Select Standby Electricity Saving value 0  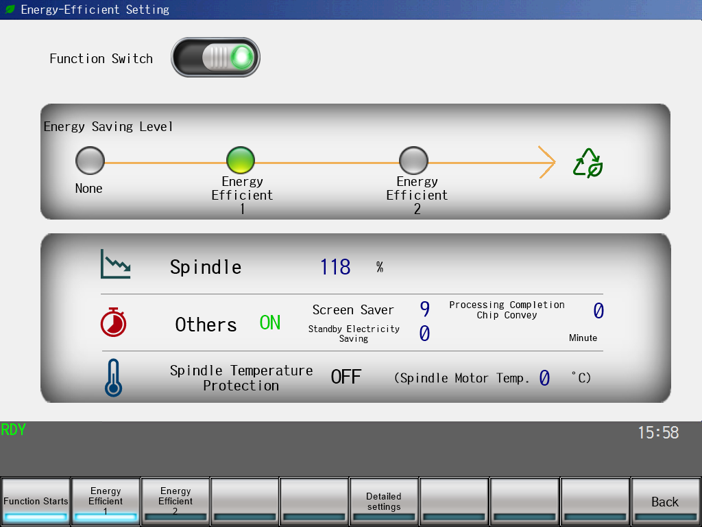click(x=424, y=333)
